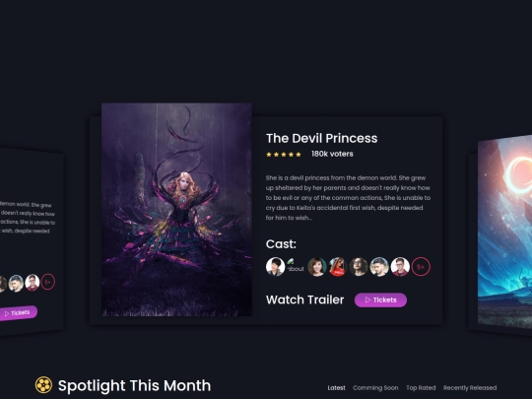Select the Recently Released tab
The image size is (532, 399).
470,388
